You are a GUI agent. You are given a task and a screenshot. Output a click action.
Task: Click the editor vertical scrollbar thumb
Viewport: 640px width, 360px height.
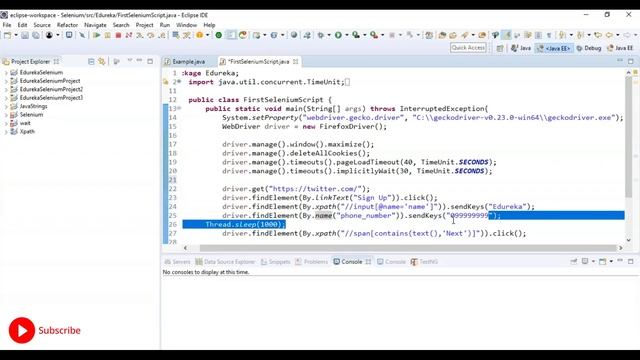pos(629,137)
